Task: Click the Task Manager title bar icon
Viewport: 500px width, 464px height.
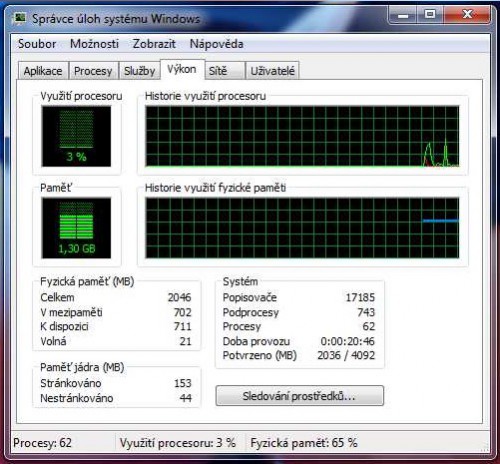Action: coord(20,18)
